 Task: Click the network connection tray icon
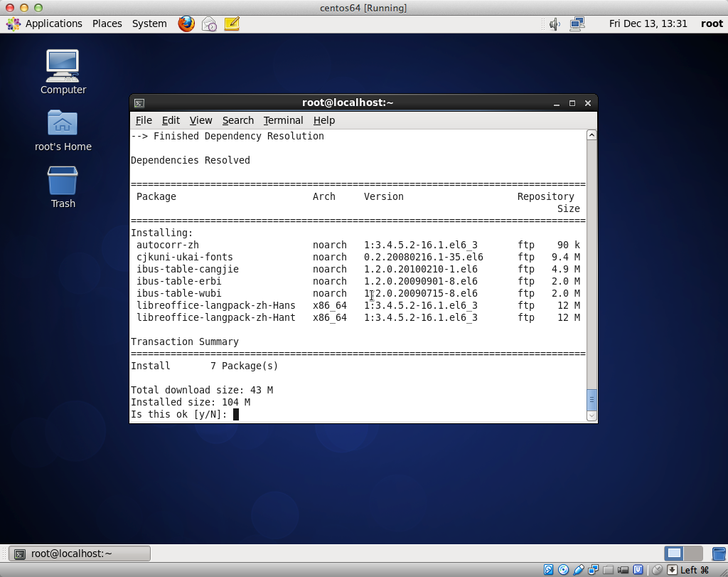577,24
